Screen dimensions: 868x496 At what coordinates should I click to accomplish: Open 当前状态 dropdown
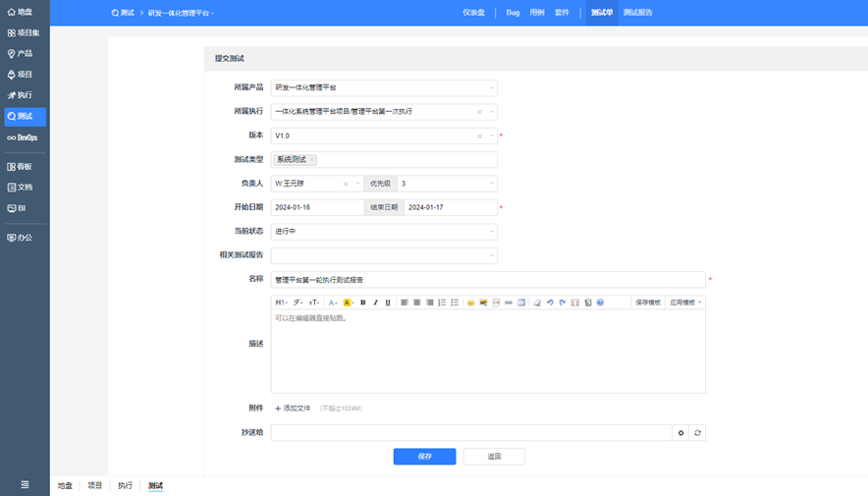pyautogui.click(x=384, y=232)
